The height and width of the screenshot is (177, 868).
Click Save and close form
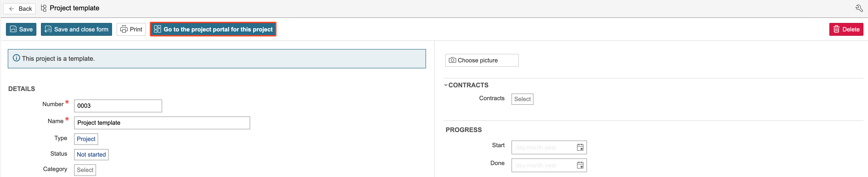[77, 29]
